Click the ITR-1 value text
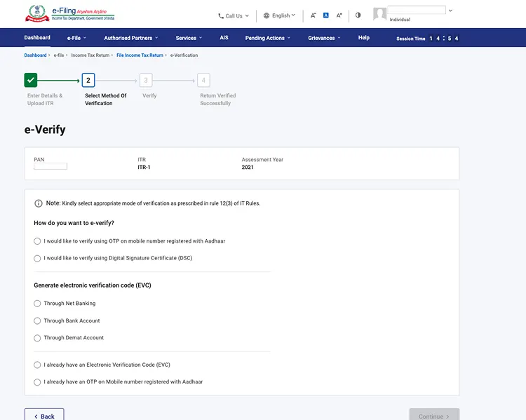This screenshot has width=526, height=420. (144, 168)
